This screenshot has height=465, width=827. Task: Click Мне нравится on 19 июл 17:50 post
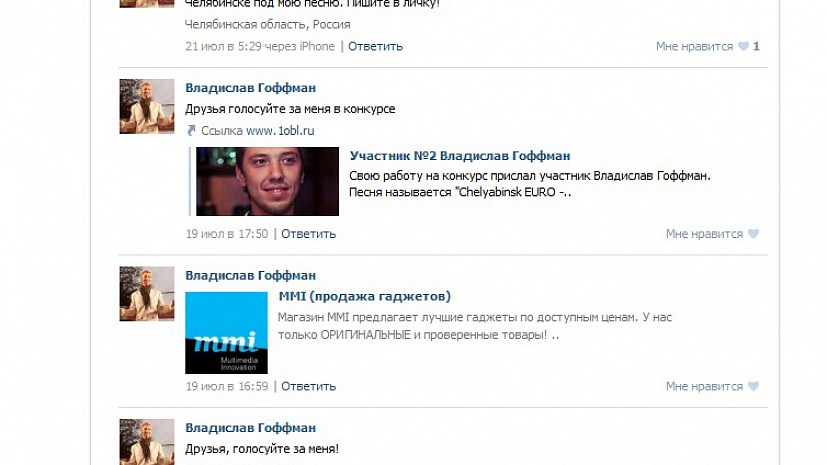click(704, 234)
